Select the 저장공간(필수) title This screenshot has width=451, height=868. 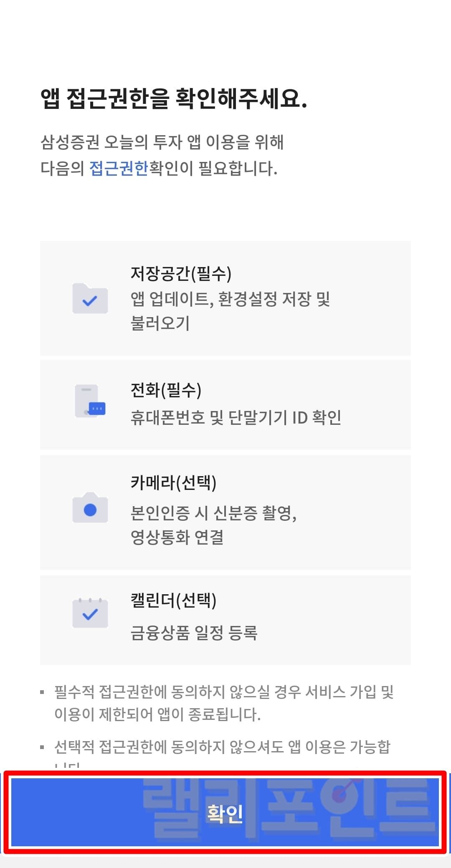pyautogui.click(x=181, y=274)
